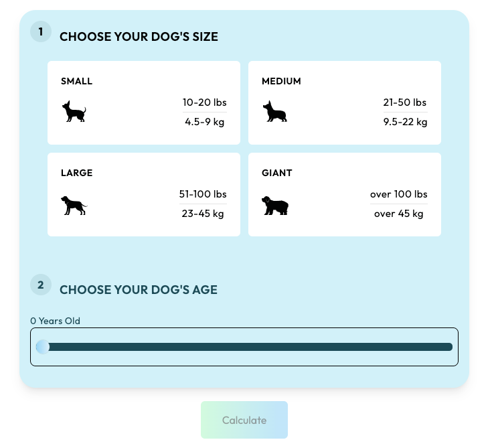The height and width of the screenshot is (448, 490).
Task: Click the middle of the age slider track
Action: pyautogui.click(x=244, y=347)
